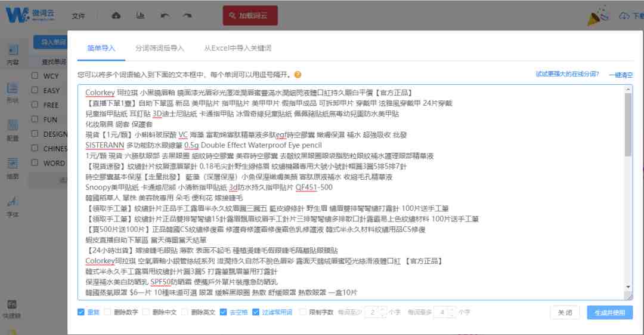Click the red 加载词云 button
Screen dimensions: 644x335
[250, 16]
